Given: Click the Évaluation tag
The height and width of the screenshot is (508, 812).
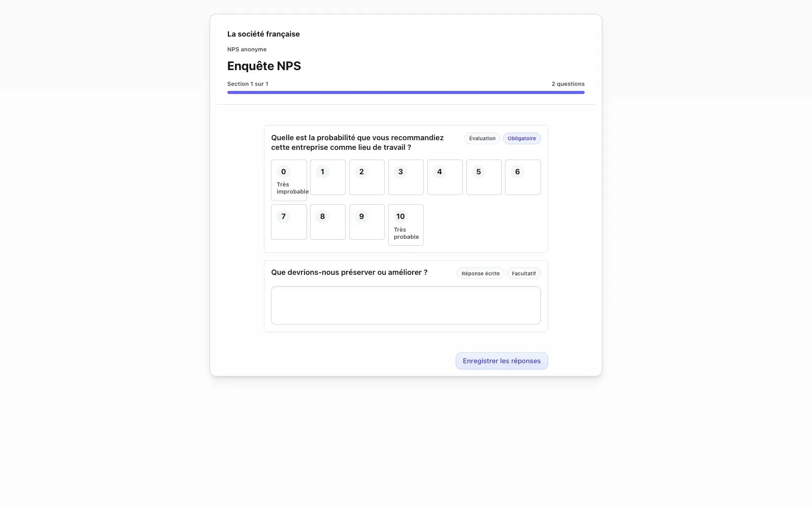Looking at the screenshot, I should point(482,139).
